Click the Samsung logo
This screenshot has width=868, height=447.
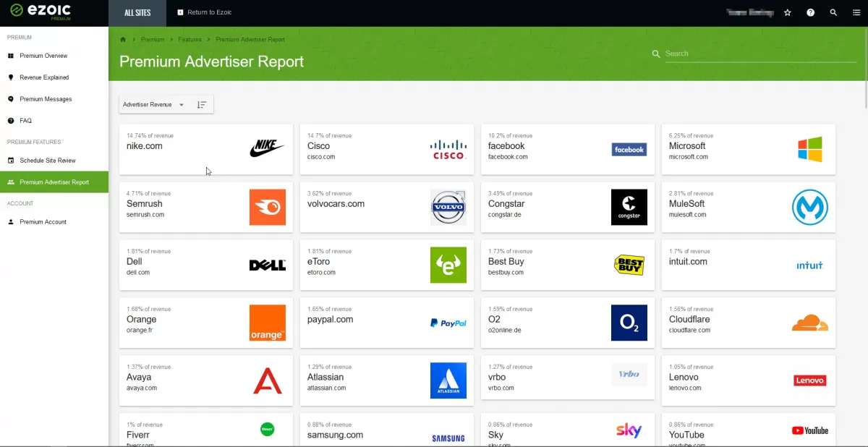[x=448, y=438]
